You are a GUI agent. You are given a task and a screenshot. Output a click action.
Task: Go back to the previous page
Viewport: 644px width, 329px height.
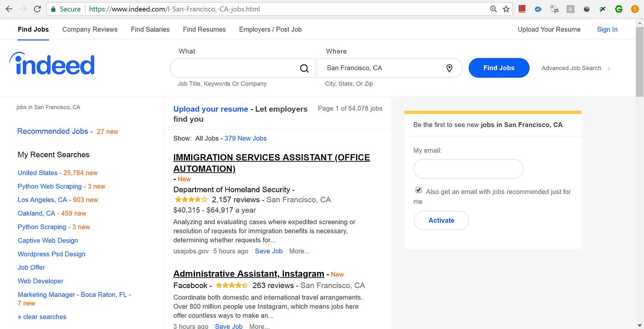[x=9, y=9]
